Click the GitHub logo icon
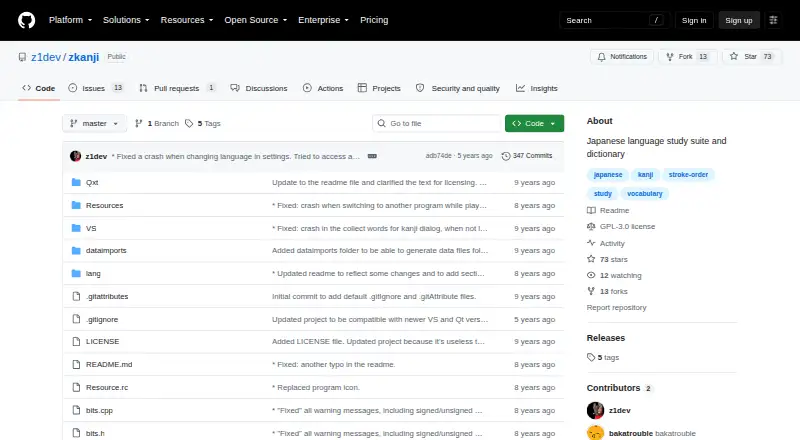The image size is (800, 440). 27,20
